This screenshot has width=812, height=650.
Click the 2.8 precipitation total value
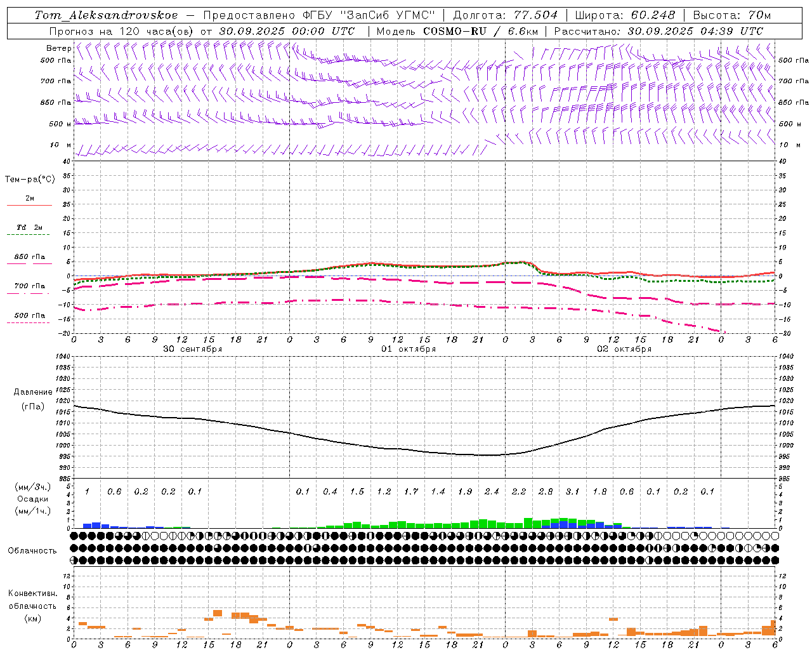coord(546,491)
